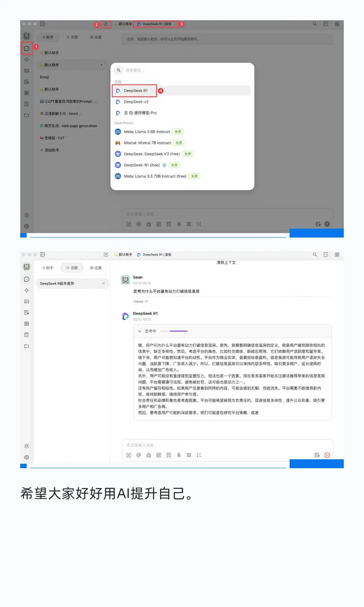Screen dimensions: 364x607
Task: Click expand input icon in chat window toolbar
Action: pos(199,455)
